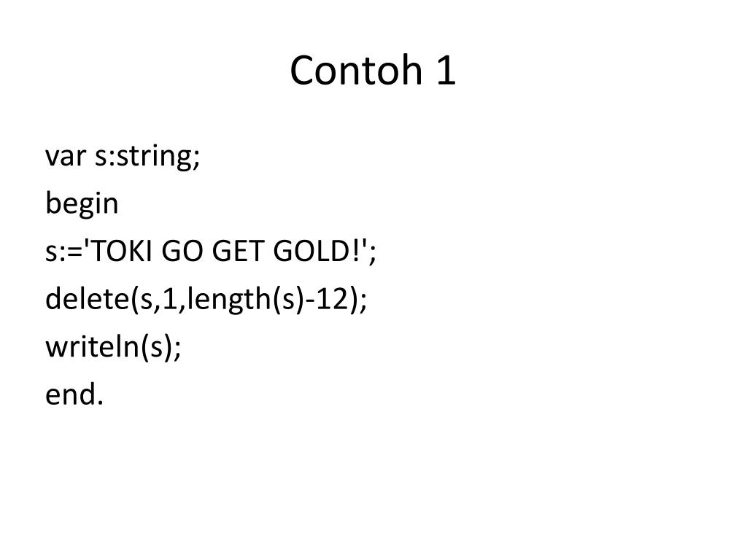
Task: Click the line "var s:string;"
Action: (123, 157)
